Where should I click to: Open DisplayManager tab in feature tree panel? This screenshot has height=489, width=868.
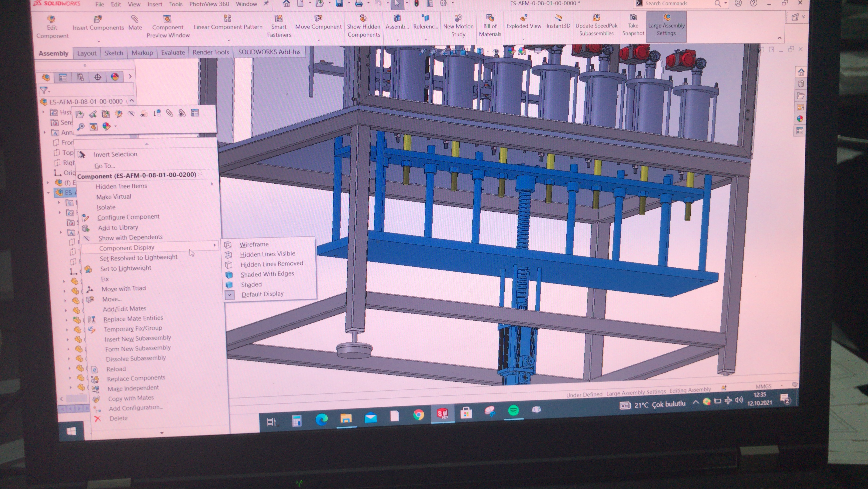(115, 77)
